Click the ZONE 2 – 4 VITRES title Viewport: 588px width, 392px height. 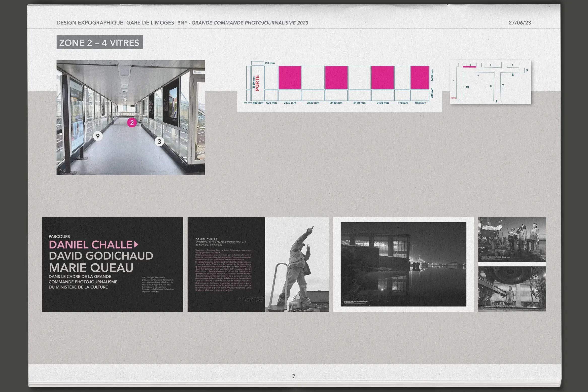99,43
